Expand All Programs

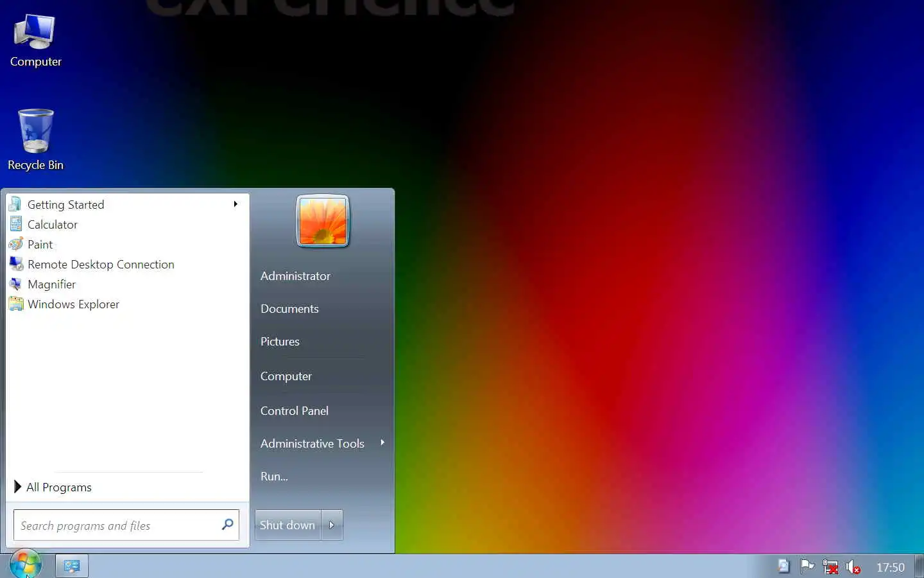(x=53, y=487)
